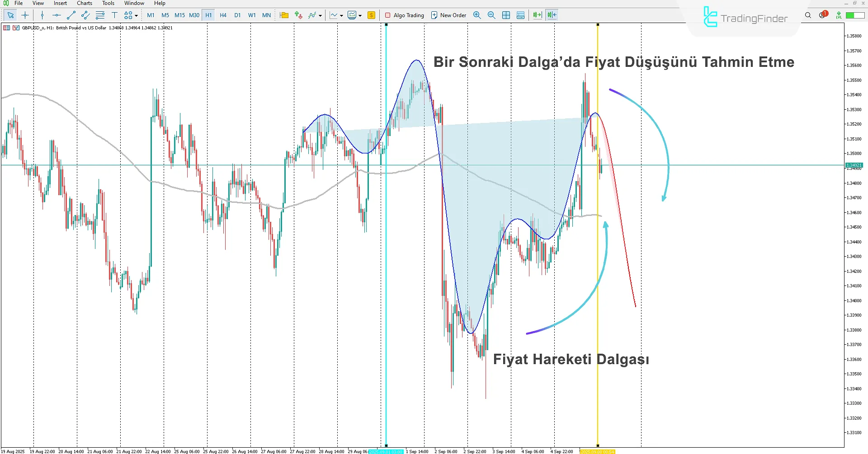Select the vertical line tool
Viewport: 868px width, 454px height.
click(x=42, y=15)
